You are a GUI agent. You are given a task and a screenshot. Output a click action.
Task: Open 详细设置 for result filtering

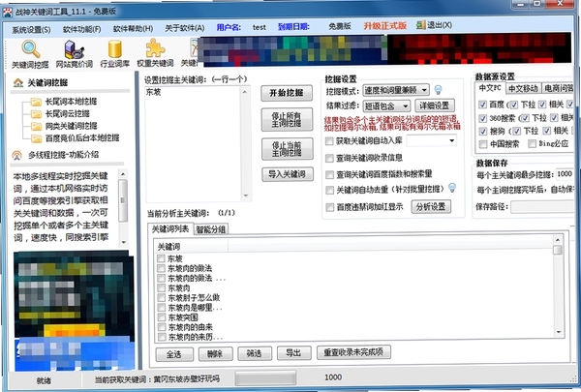[434, 106]
